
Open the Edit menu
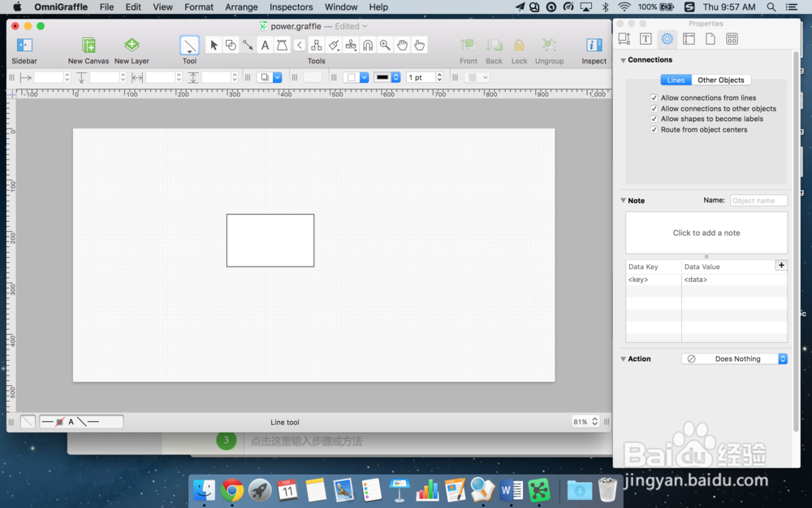tap(133, 7)
